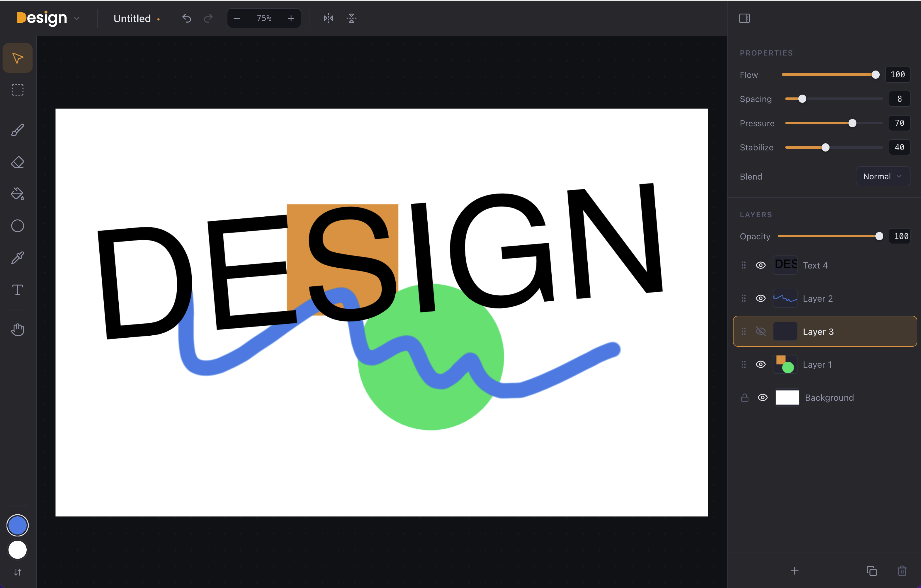This screenshot has height=588, width=921.
Task: Click the Layer 1 shapes thumbnail
Action: (x=785, y=365)
